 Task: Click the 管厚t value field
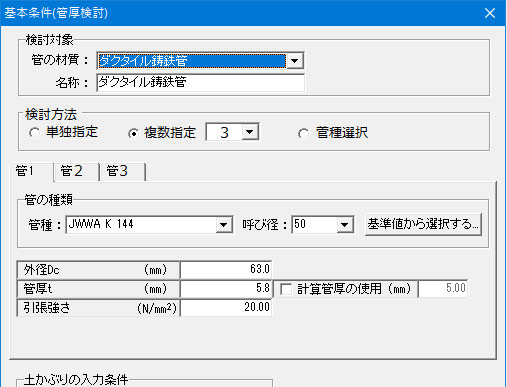point(226,288)
